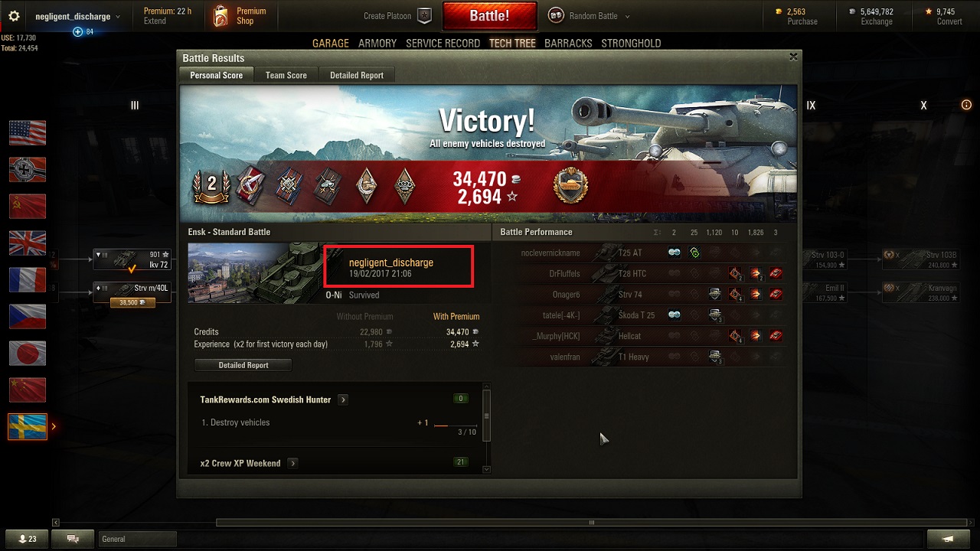
Task: Open the Detailed Report tab
Action: [x=357, y=75]
